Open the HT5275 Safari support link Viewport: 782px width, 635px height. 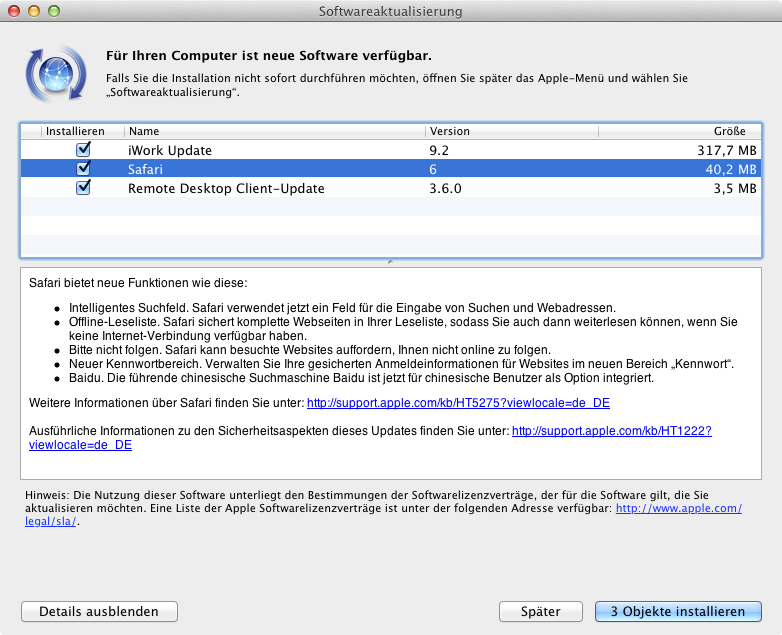pos(458,403)
